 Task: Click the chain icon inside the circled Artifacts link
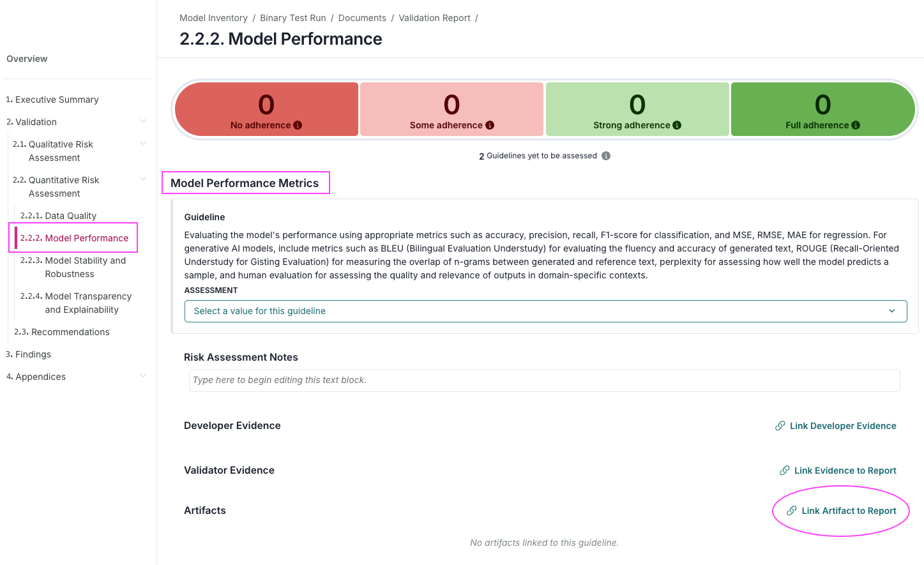(x=792, y=511)
